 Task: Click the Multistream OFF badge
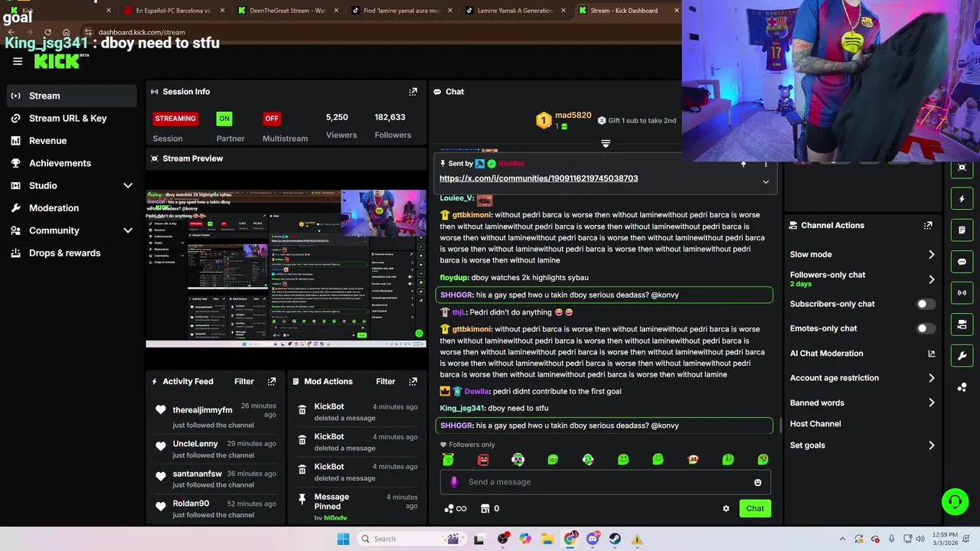pyautogui.click(x=272, y=119)
